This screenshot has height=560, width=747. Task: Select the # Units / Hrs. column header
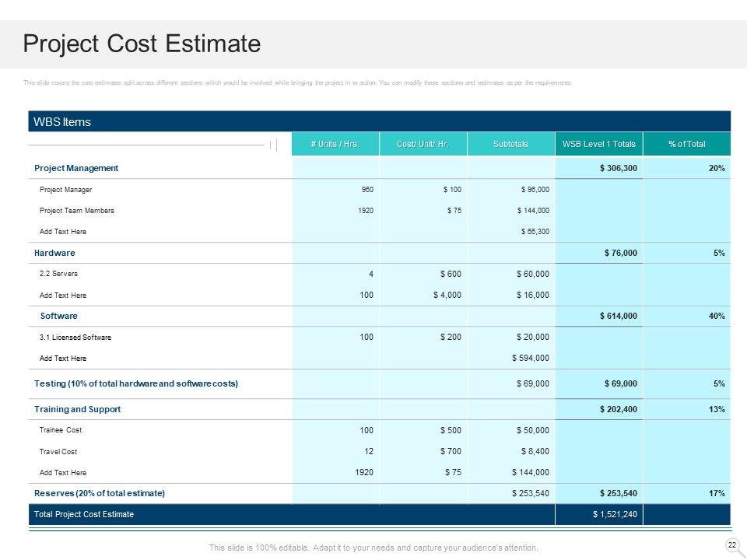[335, 145]
